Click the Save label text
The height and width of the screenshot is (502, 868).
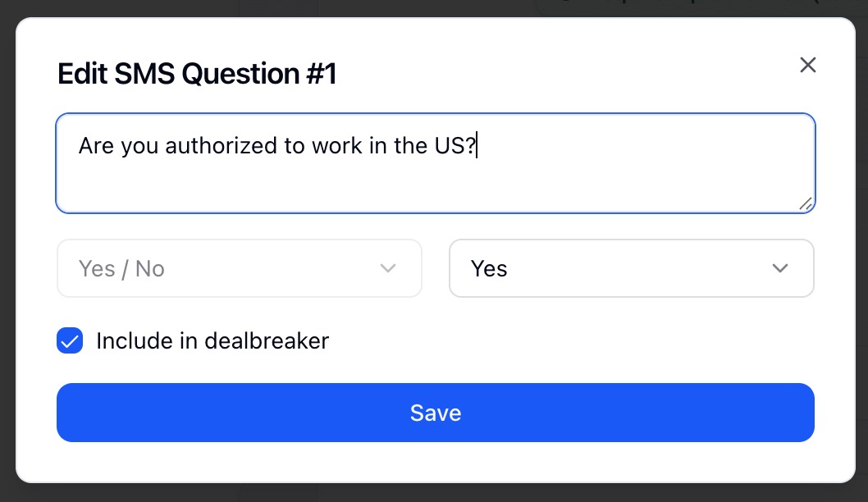tap(435, 413)
